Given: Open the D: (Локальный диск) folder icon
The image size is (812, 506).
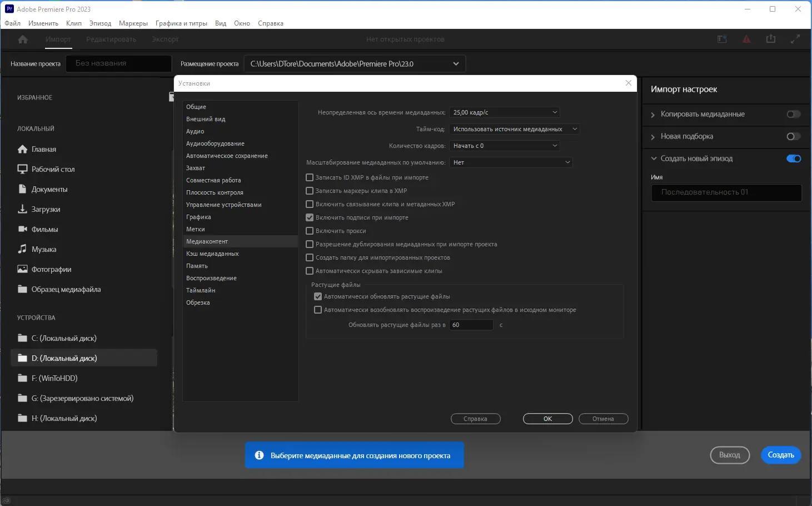Looking at the screenshot, I should click(22, 358).
